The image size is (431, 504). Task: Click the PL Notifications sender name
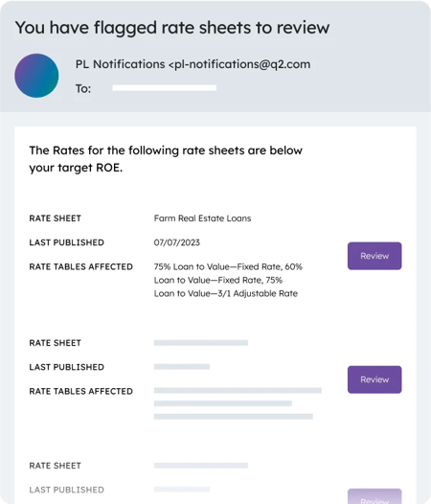click(x=121, y=64)
